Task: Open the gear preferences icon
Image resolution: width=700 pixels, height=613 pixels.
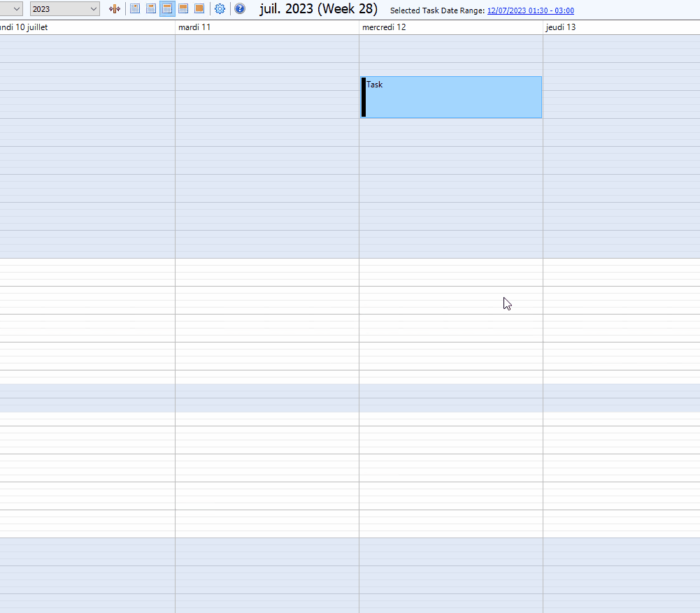Action: [x=220, y=8]
